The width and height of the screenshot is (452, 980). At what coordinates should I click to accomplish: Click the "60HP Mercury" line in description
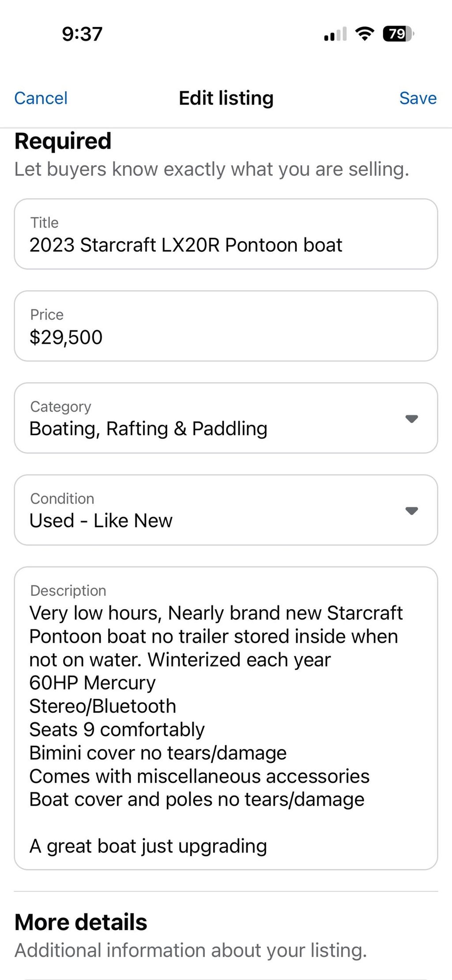(92, 683)
